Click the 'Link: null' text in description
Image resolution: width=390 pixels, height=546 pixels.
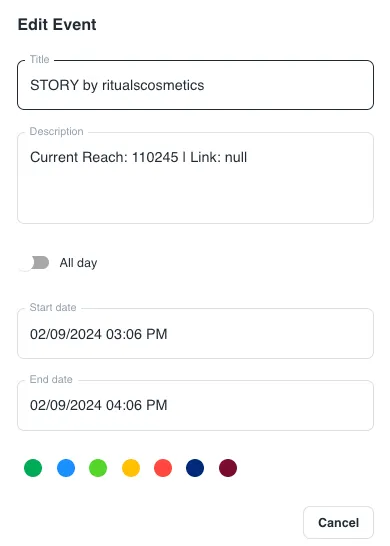click(x=218, y=157)
